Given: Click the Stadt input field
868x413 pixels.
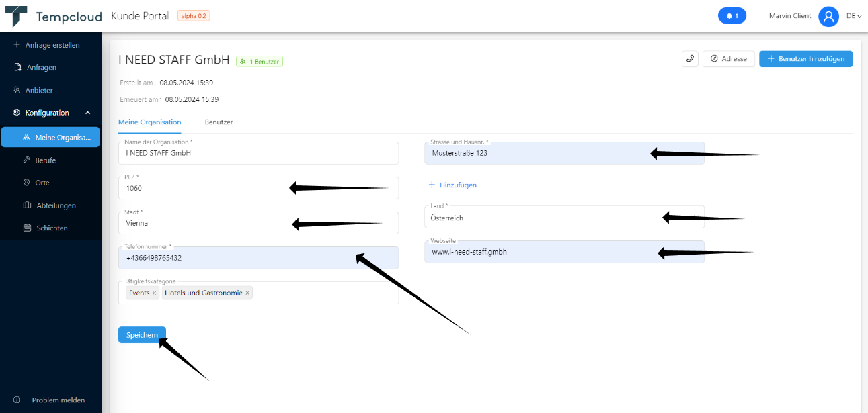Looking at the screenshot, I should (258, 223).
